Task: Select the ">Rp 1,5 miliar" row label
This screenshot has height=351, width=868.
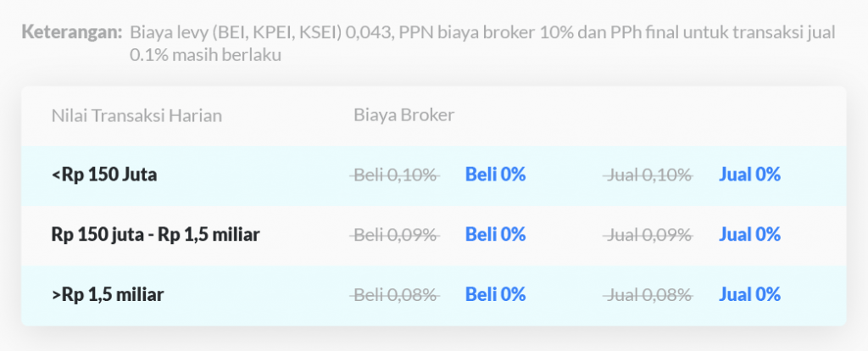Action: click(108, 294)
